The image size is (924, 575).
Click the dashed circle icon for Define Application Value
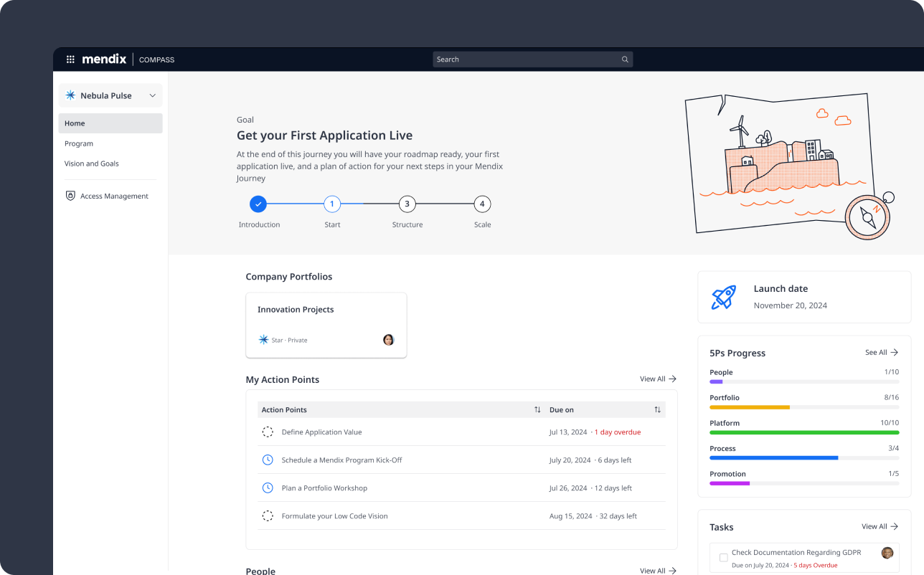(x=268, y=432)
